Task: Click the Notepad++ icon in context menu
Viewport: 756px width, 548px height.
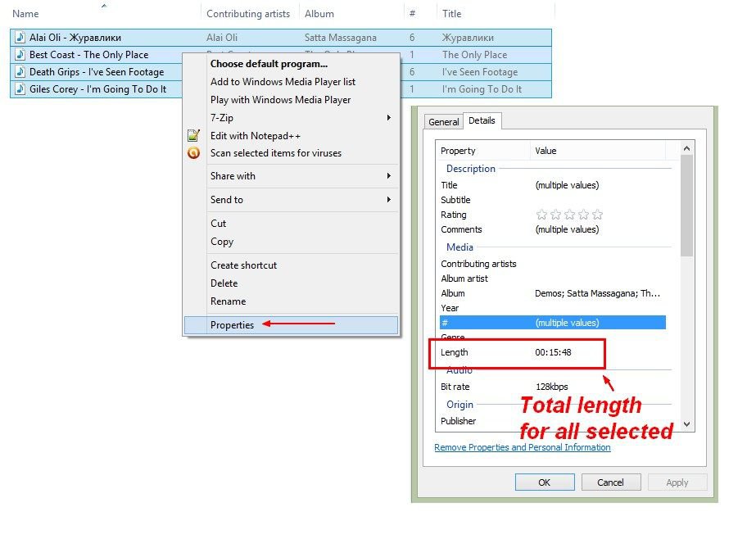Action: pyautogui.click(x=193, y=136)
